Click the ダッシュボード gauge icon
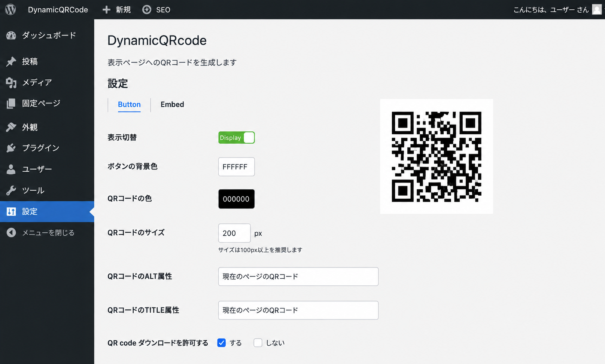The image size is (605, 364). point(11,36)
